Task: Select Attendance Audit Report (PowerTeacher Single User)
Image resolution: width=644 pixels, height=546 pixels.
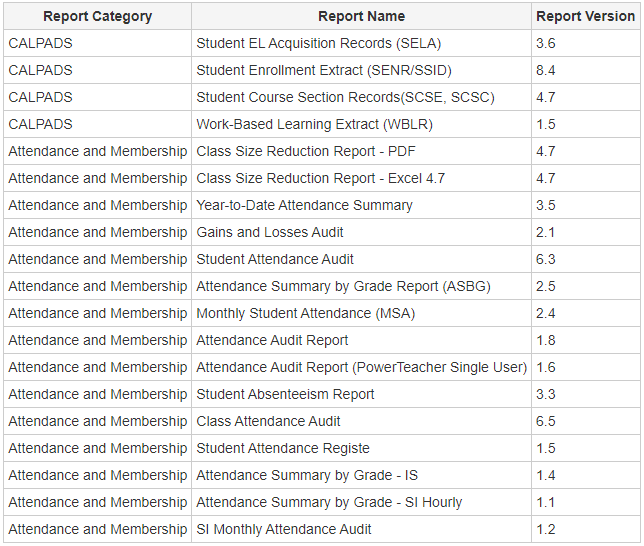Action: (x=361, y=367)
